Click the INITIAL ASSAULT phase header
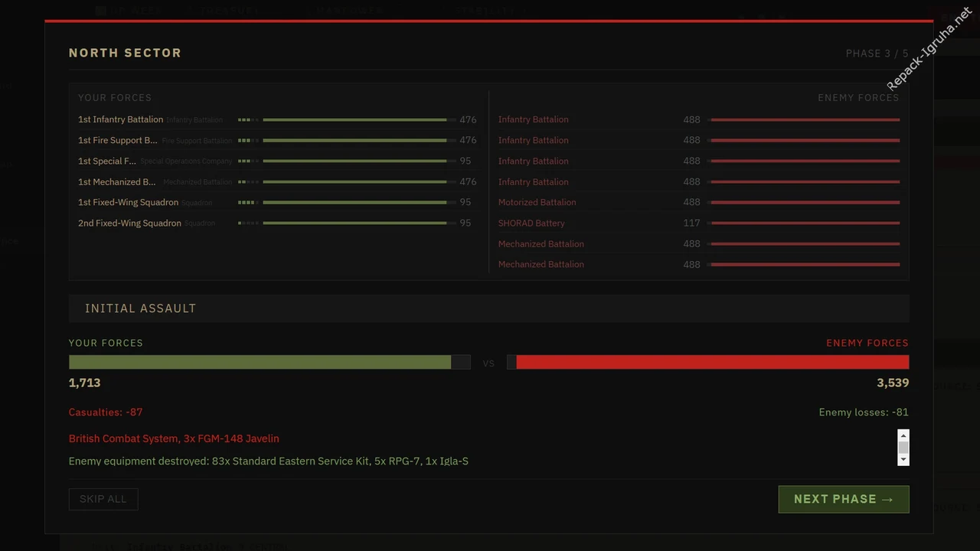980x551 pixels. coord(489,308)
